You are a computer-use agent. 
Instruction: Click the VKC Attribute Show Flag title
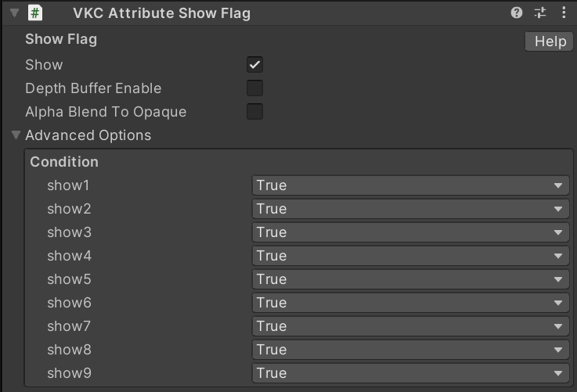161,13
